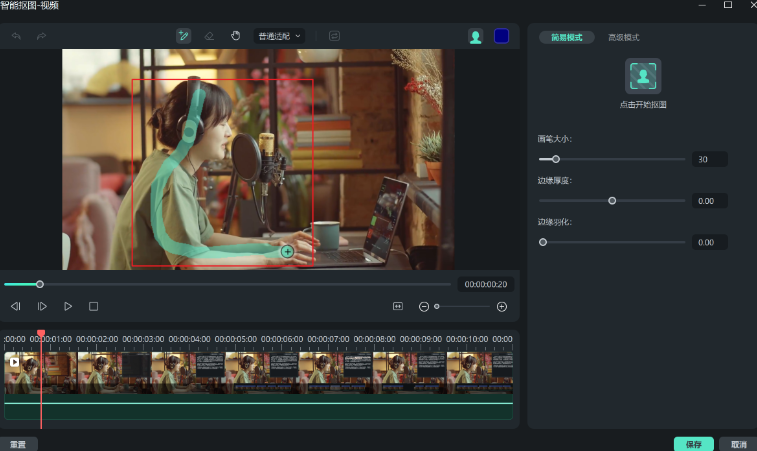Switch to the 高级模式 tab

pyautogui.click(x=623, y=37)
